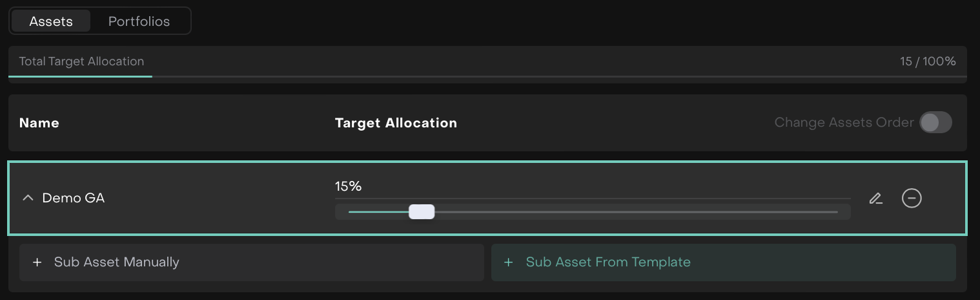Image resolution: width=980 pixels, height=300 pixels.
Task: Click the Total Target Allocation progress bar
Action: click(x=487, y=76)
